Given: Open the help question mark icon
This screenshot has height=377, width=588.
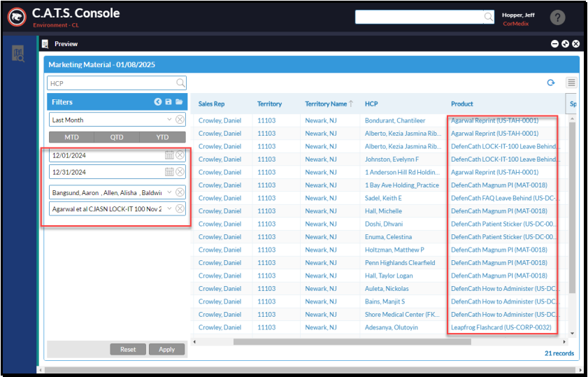Looking at the screenshot, I should tap(557, 17).
